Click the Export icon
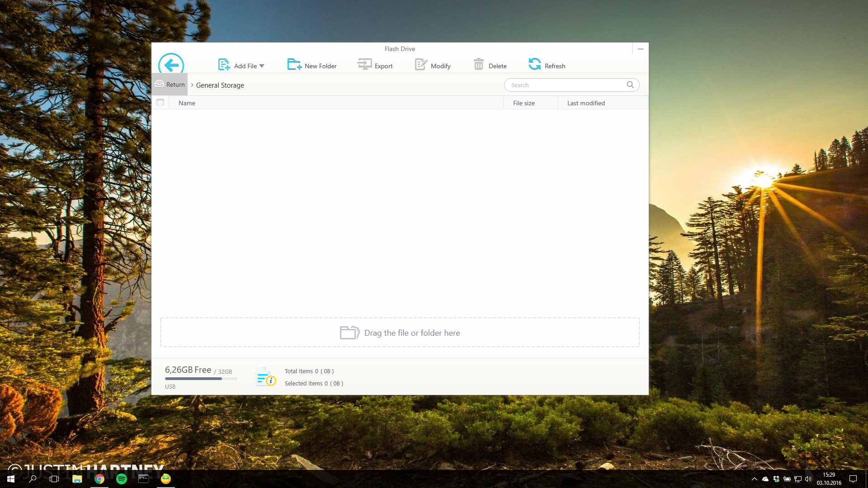The image size is (868, 488). [364, 64]
